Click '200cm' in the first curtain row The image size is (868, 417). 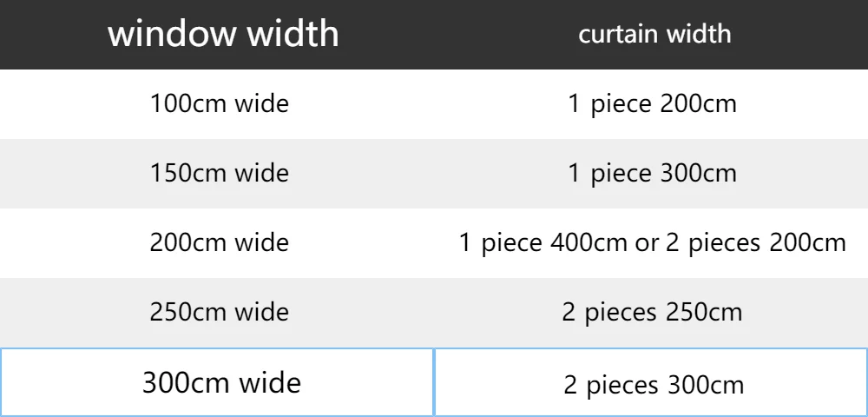point(699,104)
